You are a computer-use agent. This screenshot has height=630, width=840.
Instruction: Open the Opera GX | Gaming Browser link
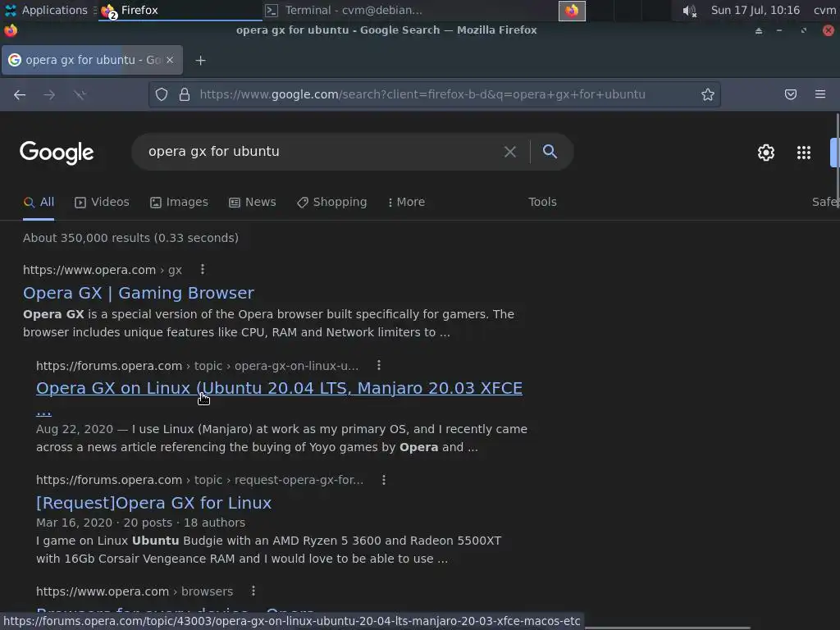pos(138,293)
